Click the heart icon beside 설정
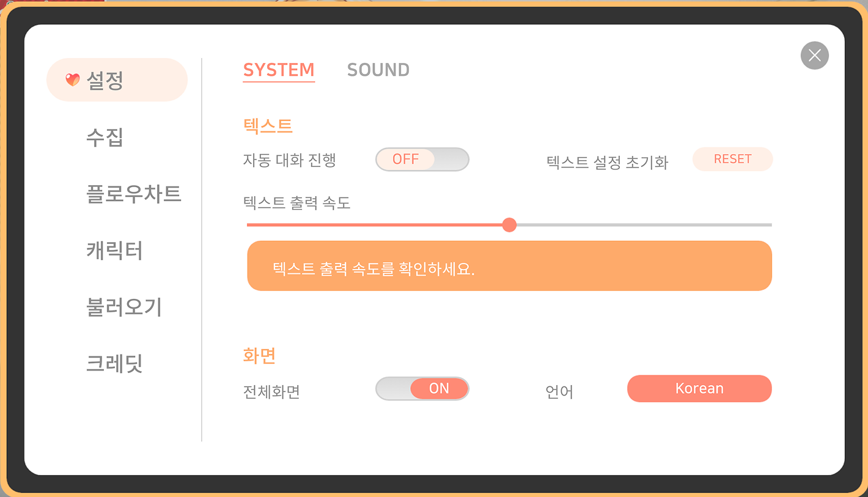Image resolution: width=868 pixels, height=497 pixels. 73,79
